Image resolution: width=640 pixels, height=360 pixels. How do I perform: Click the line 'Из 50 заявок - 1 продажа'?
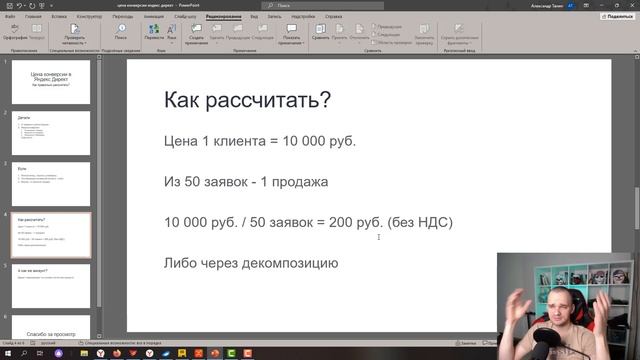(246, 182)
